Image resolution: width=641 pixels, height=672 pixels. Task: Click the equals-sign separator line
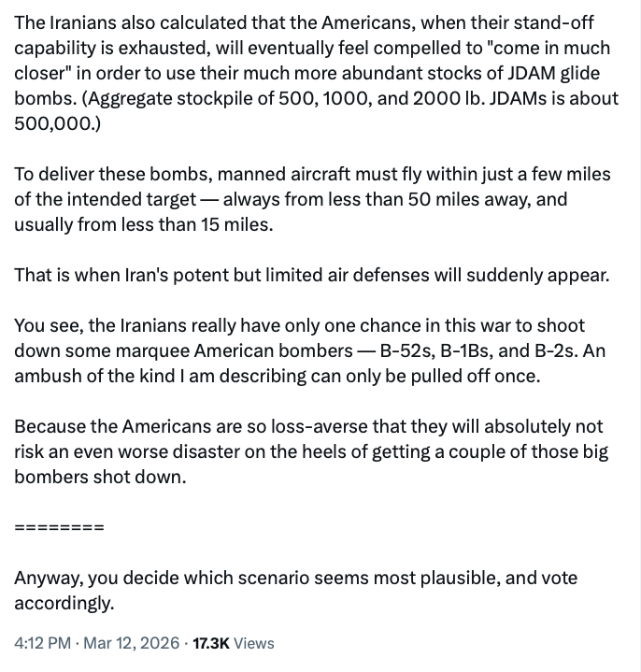pyautogui.click(x=59, y=527)
